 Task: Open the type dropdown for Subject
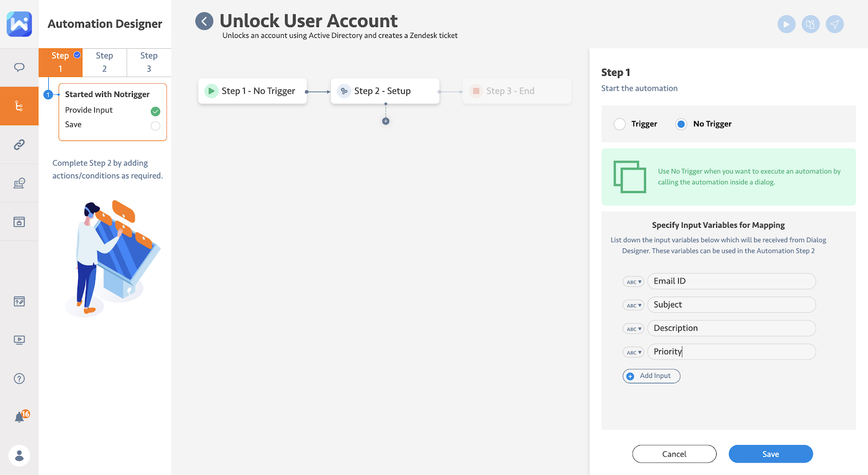633,305
